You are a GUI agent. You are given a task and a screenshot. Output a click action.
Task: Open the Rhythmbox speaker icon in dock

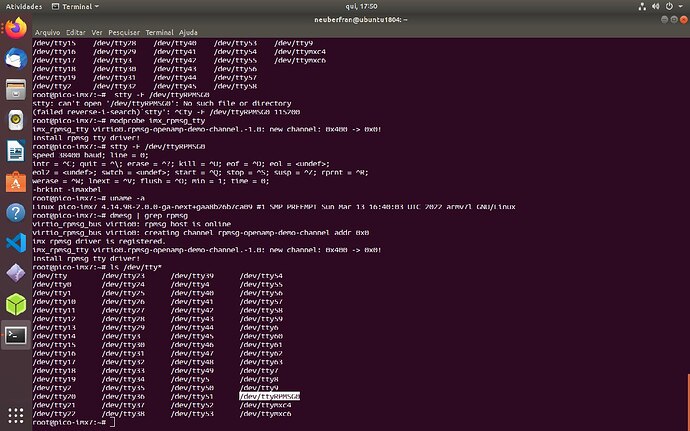click(x=15, y=121)
